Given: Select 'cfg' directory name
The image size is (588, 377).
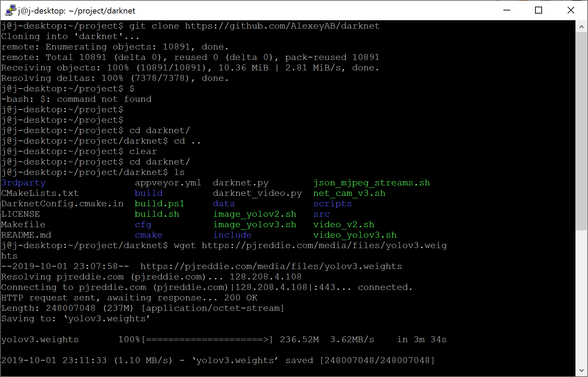Looking at the screenshot, I should [143, 225].
